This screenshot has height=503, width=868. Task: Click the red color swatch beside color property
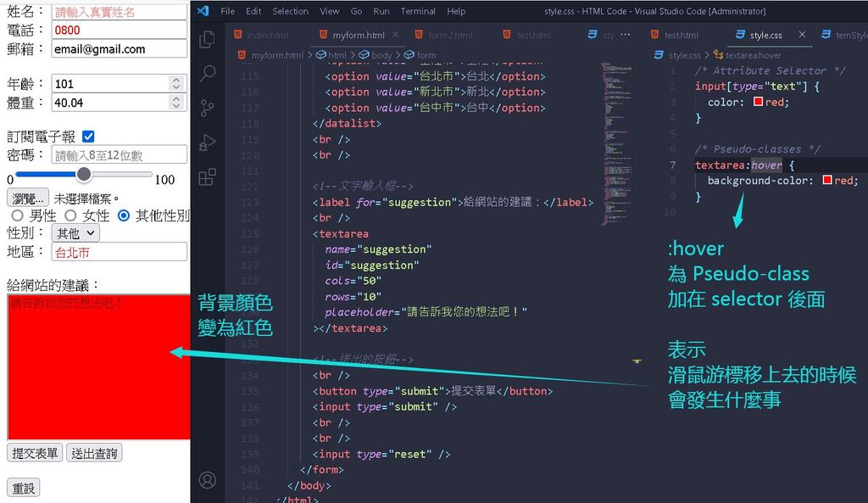click(758, 102)
